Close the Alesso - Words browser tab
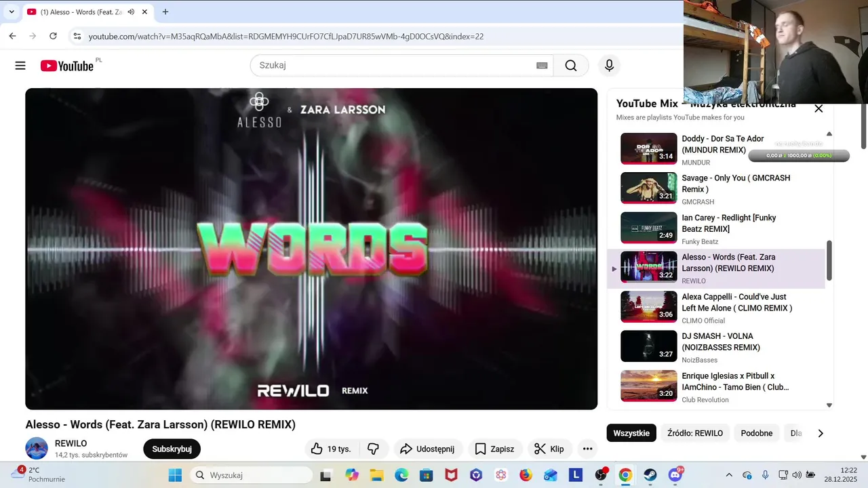The width and height of the screenshot is (868, 488). (144, 12)
